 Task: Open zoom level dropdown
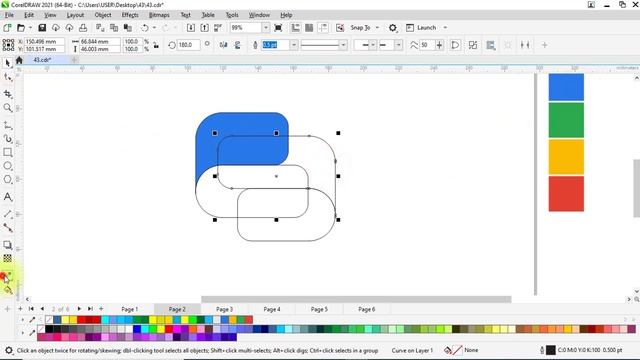pos(266,28)
